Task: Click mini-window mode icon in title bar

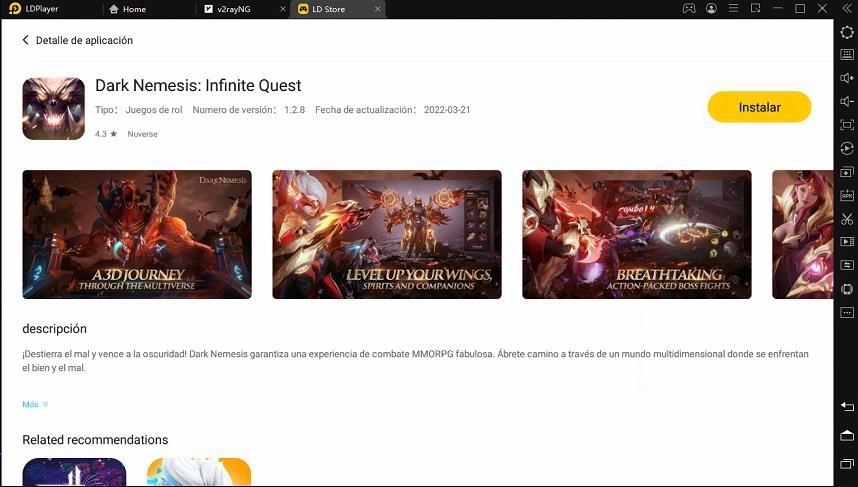Action: (756, 8)
